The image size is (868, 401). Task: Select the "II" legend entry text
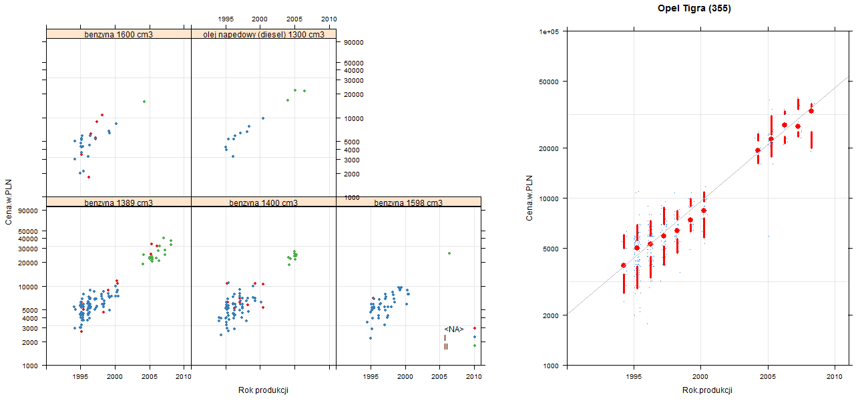[446, 346]
